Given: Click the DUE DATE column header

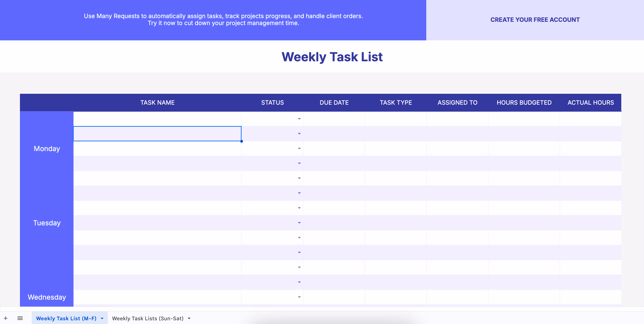Looking at the screenshot, I should [334, 103].
